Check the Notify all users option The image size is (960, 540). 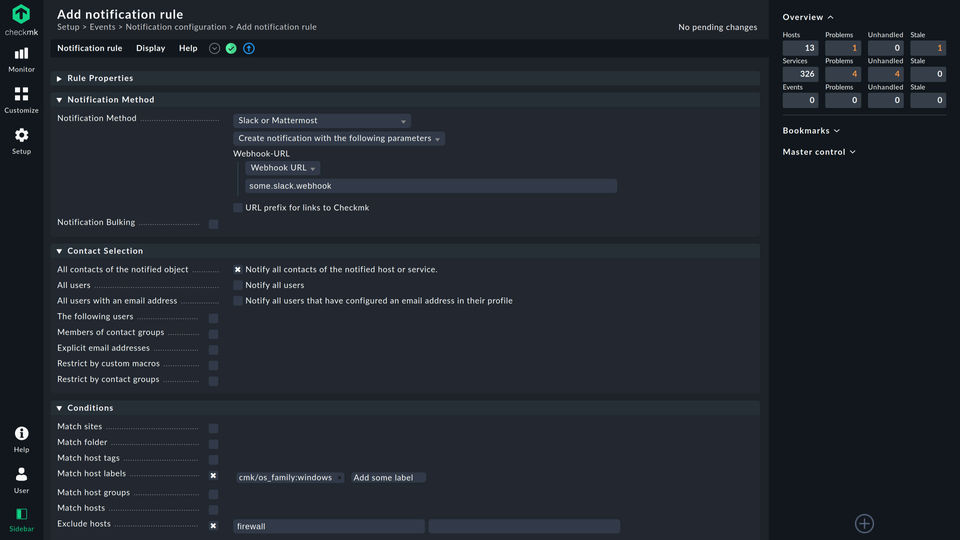(238, 285)
